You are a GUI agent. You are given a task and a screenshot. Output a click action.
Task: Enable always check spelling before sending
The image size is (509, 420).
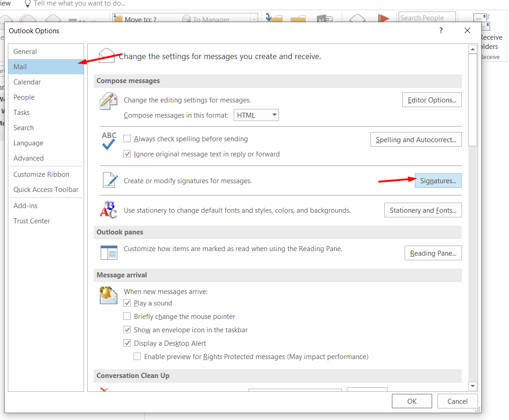click(x=127, y=139)
